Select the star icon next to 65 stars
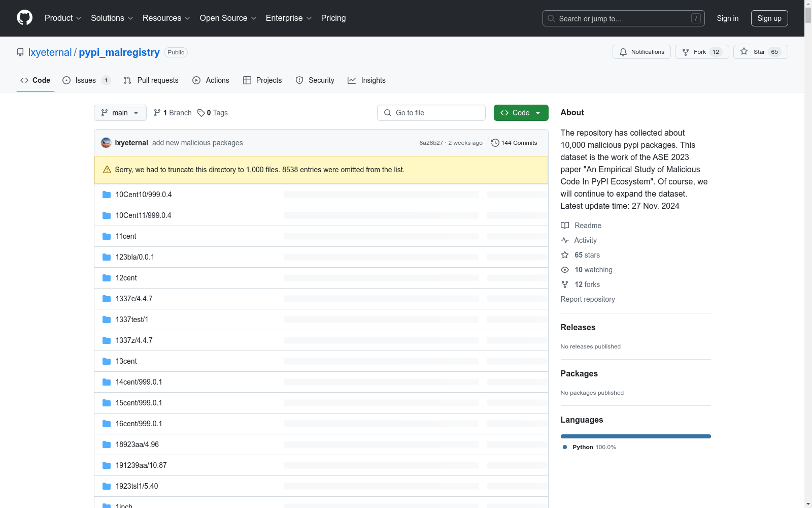Image resolution: width=812 pixels, height=508 pixels. tap(565, 255)
